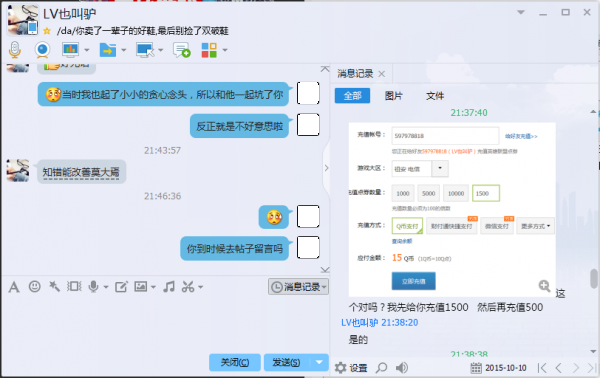Click the 关闭(C) close button
Image resolution: width=600 pixels, height=378 pixels.
pos(235,362)
